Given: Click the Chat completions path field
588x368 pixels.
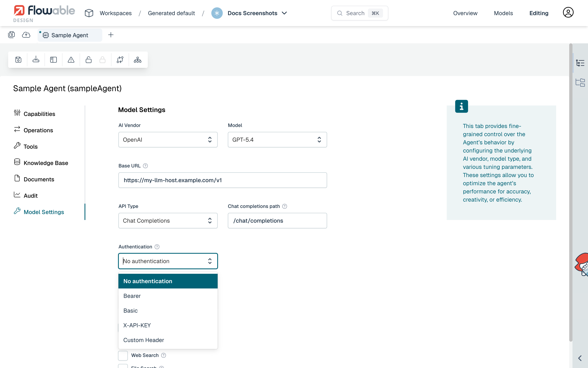Looking at the screenshot, I should [277, 221].
